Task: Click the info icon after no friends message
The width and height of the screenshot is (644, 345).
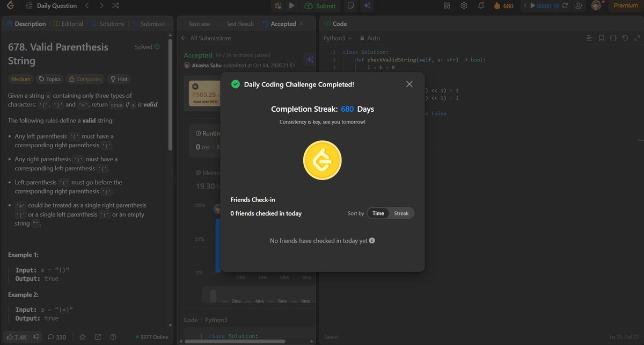Action: click(372, 241)
